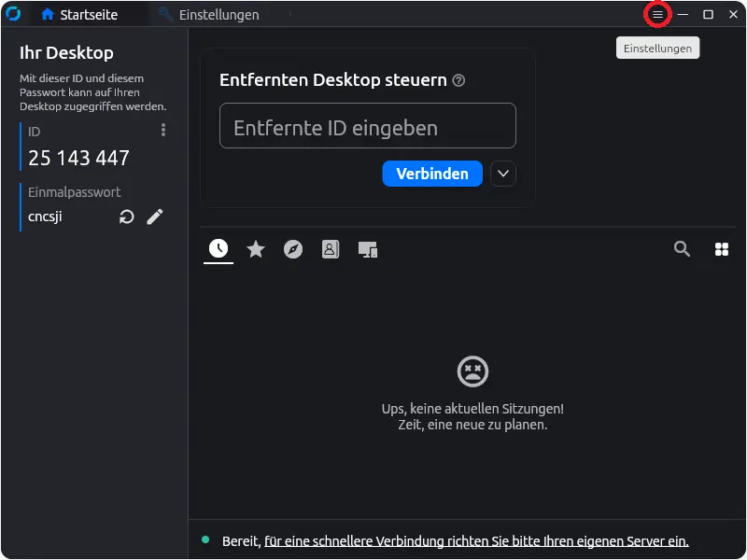The image size is (747, 560).
Task: Switch to the favorites star tab
Action: 256,249
